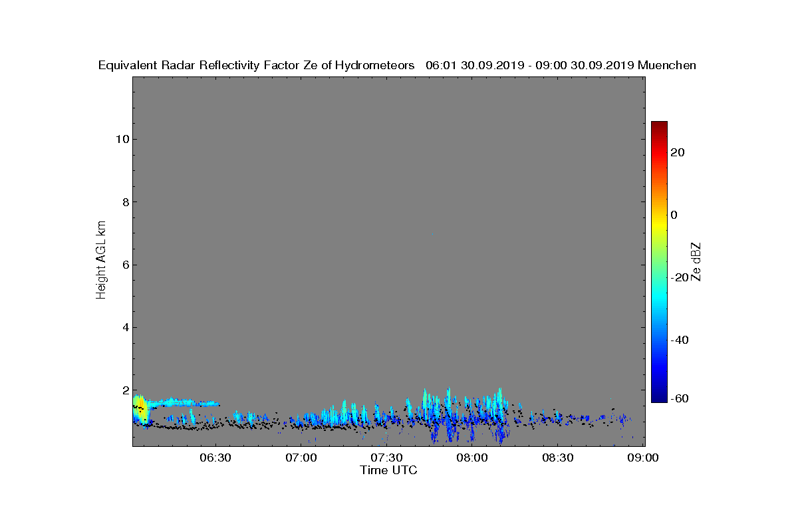Click the 07:30 time tick label

coord(387,458)
